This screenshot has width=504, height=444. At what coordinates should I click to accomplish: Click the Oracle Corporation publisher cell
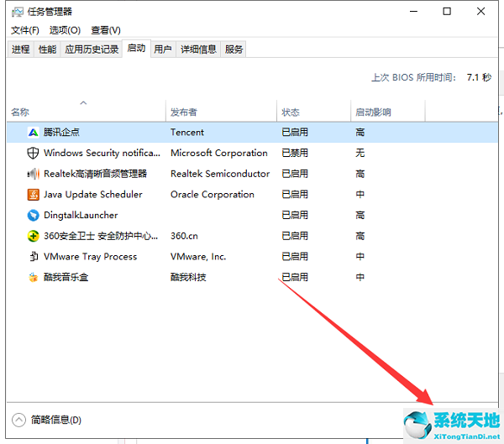coord(213,195)
